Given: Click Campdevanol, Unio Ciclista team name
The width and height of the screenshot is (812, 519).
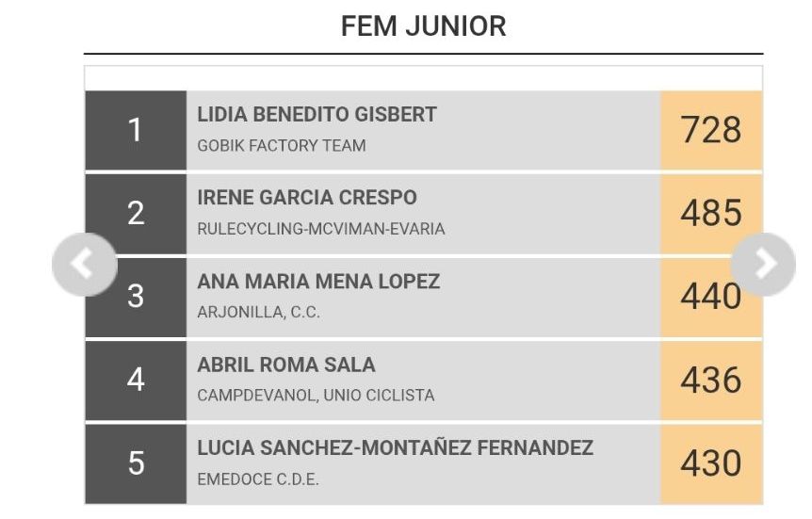Looking at the screenshot, I should click(316, 396).
